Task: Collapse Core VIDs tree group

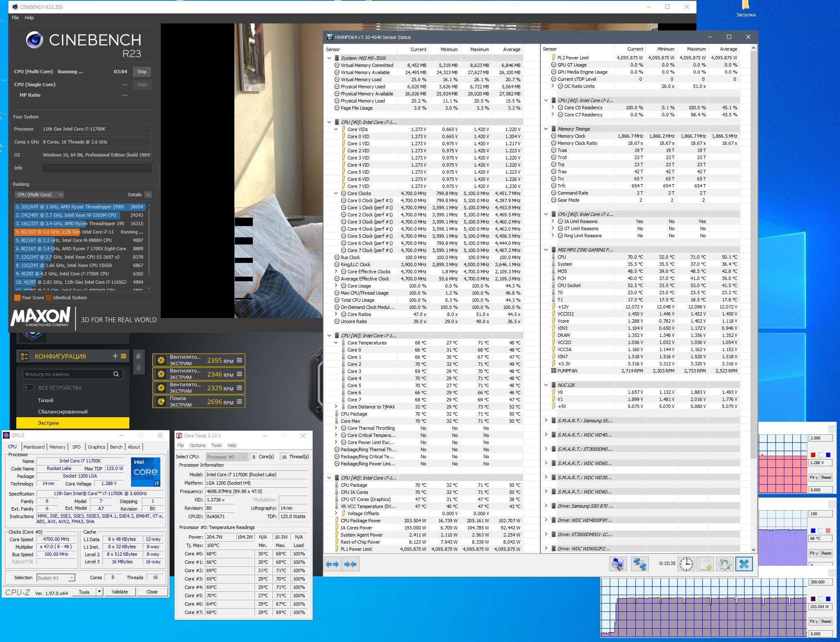Action: (336, 129)
